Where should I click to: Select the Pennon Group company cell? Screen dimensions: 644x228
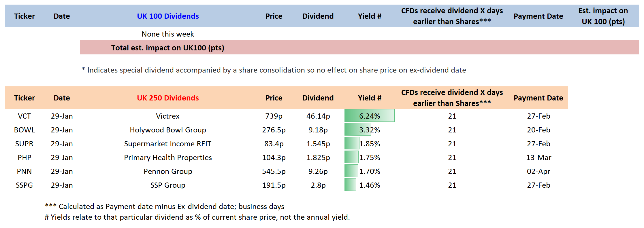168,171
